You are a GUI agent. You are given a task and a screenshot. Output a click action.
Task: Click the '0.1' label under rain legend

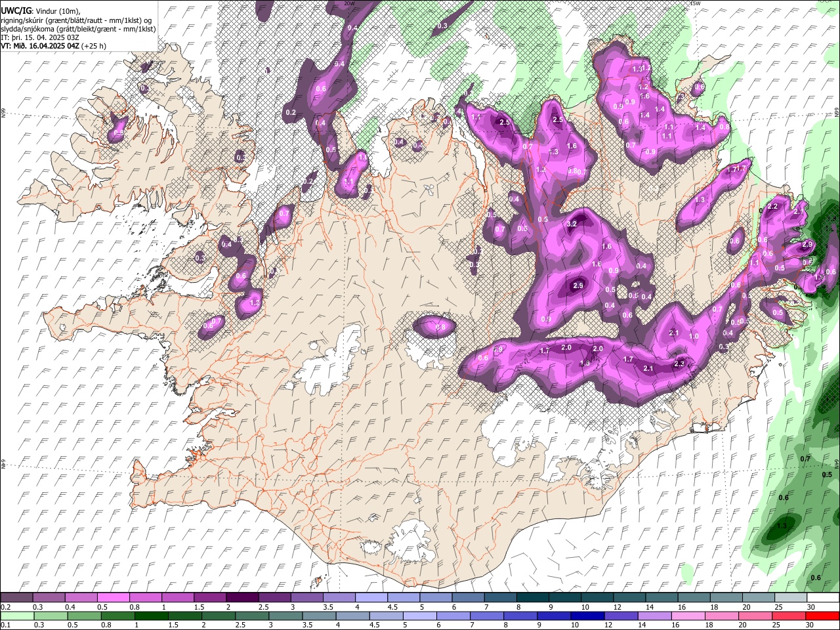(x=6, y=625)
